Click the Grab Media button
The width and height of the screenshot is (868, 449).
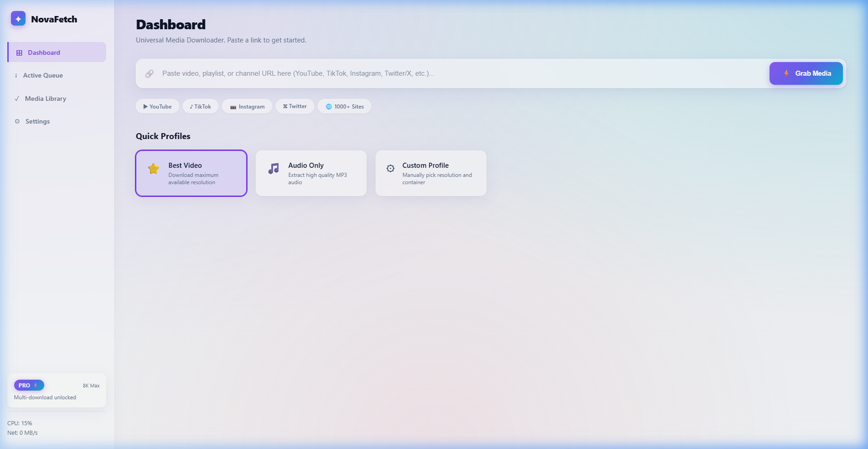pyautogui.click(x=806, y=73)
